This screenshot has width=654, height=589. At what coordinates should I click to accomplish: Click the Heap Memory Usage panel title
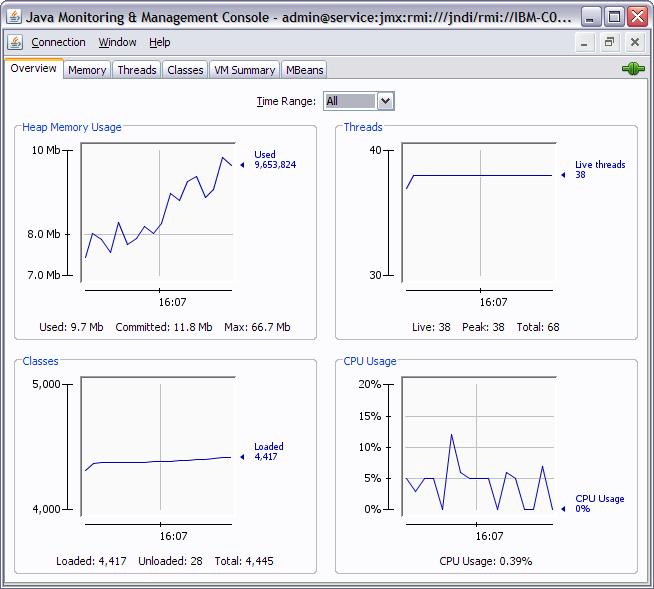coord(72,127)
